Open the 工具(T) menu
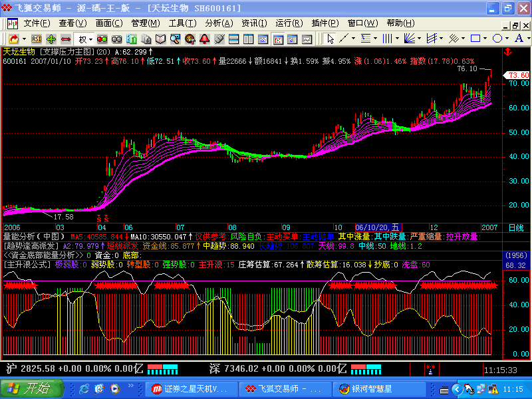This screenshot has height=399, width=532. tap(182, 23)
